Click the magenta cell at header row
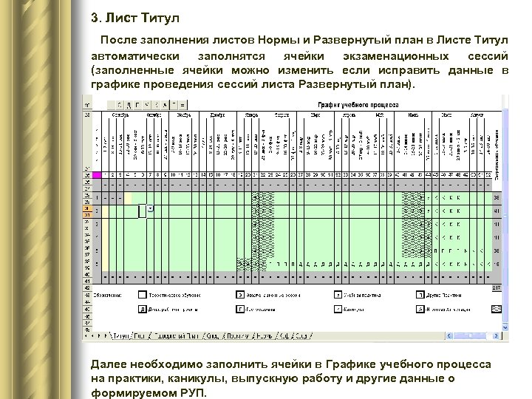532x399 pixels. coord(97,175)
